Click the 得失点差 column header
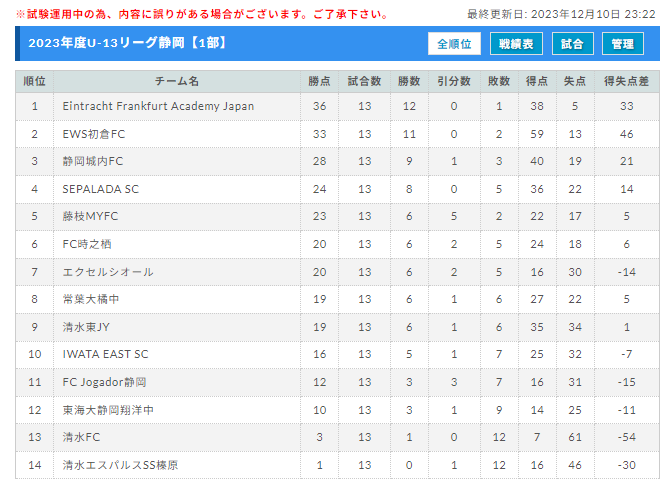This screenshot has width=667, height=485. [626, 81]
